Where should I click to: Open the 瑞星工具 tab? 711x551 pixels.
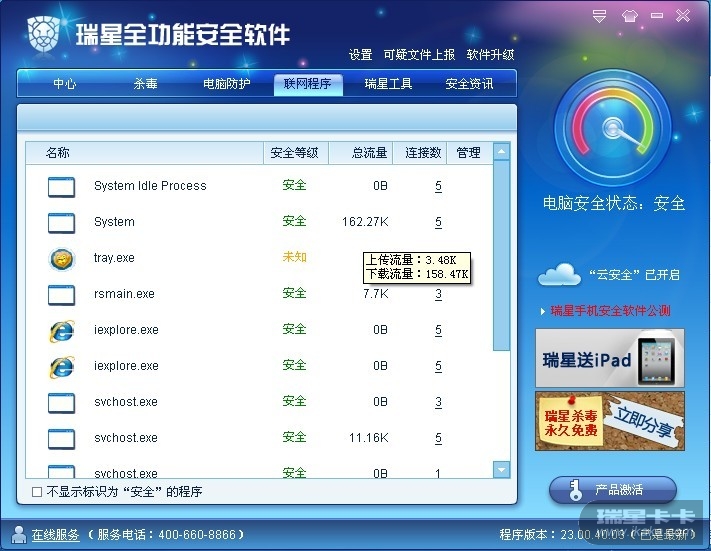click(x=389, y=83)
